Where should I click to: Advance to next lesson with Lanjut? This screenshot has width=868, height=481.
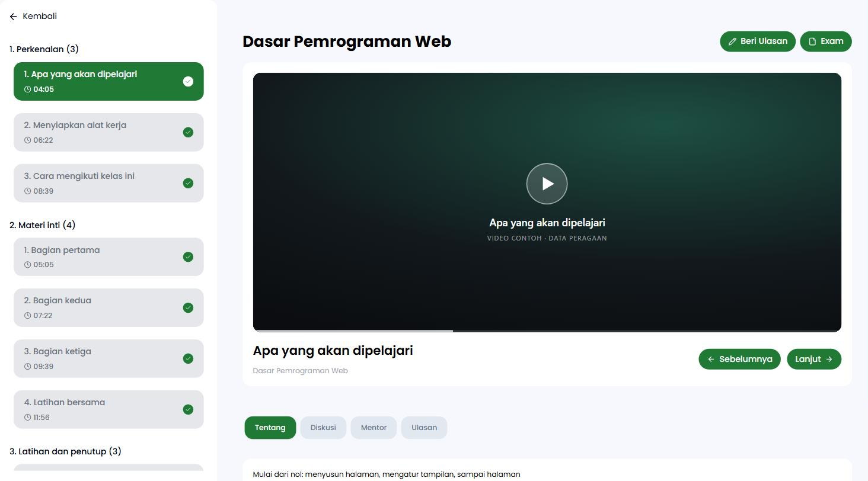(x=814, y=359)
